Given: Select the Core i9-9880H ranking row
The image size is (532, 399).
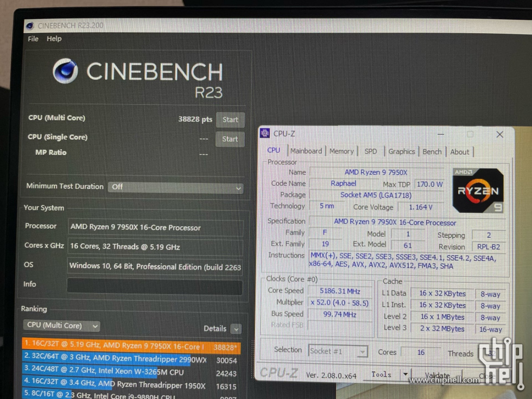Looking at the screenshot, I should (131, 395).
